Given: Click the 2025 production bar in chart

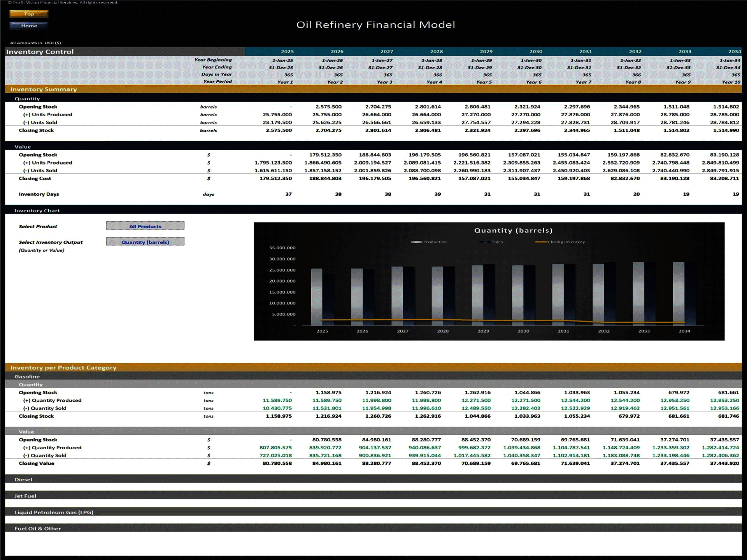Looking at the screenshot, I should coord(317,297).
